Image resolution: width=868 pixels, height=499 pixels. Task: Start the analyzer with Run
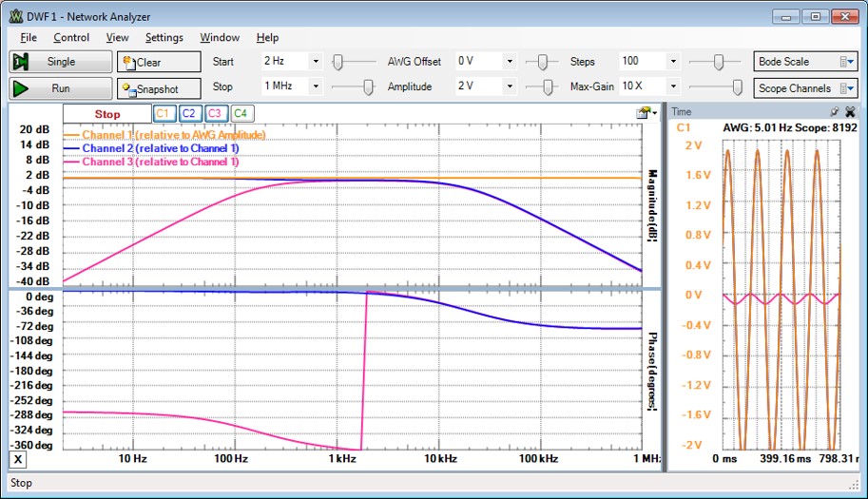click(x=56, y=88)
